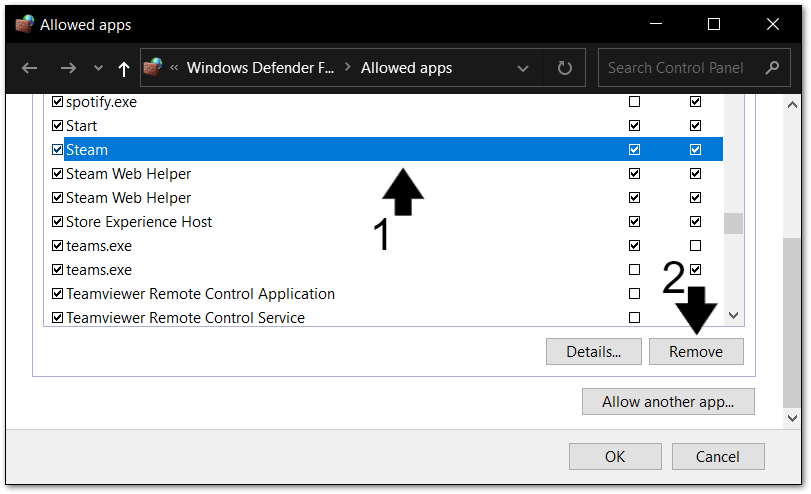Click the window scrollbar down arrow
The width and height of the screenshot is (811, 494).
pyautogui.click(x=792, y=418)
